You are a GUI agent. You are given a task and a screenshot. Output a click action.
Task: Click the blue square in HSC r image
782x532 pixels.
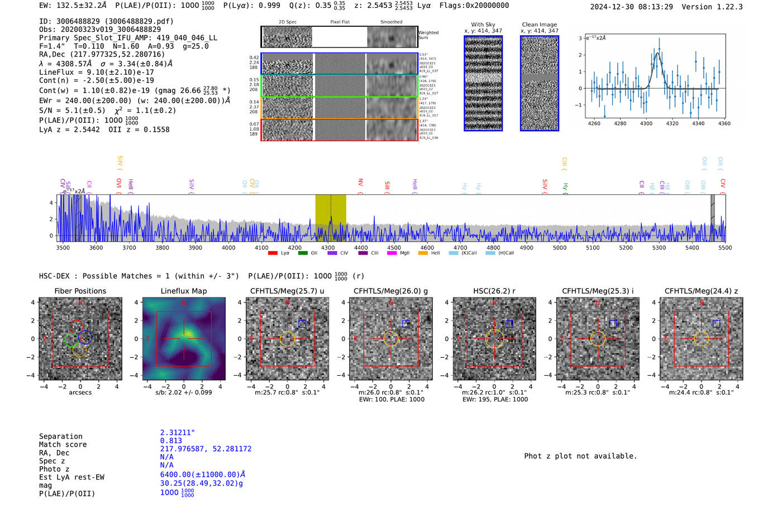pos(509,324)
